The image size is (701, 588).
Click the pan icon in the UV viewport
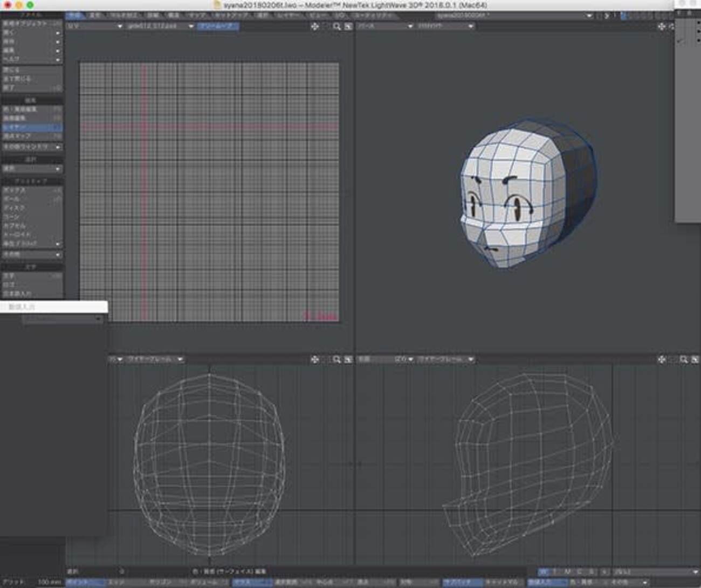click(315, 26)
